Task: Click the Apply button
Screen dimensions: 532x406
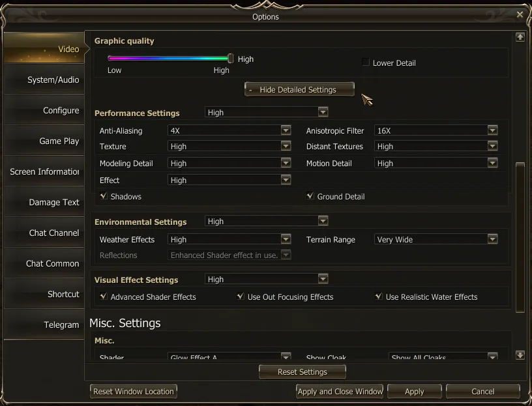Action: pos(414,392)
